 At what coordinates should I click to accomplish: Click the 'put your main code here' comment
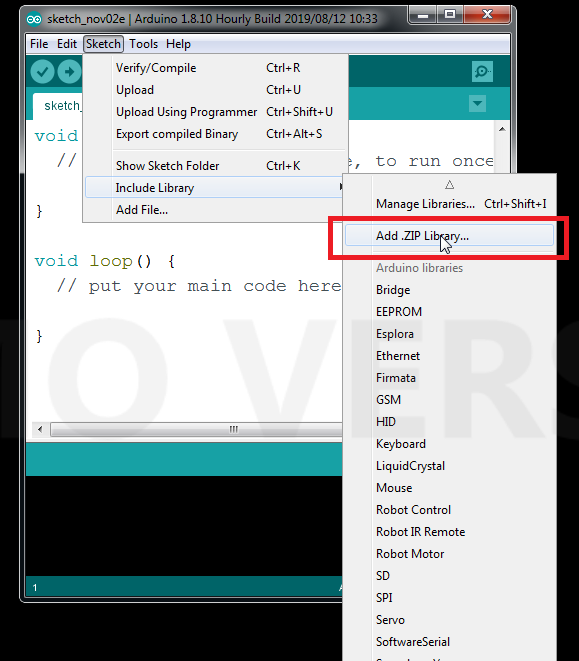pyautogui.click(x=215, y=286)
